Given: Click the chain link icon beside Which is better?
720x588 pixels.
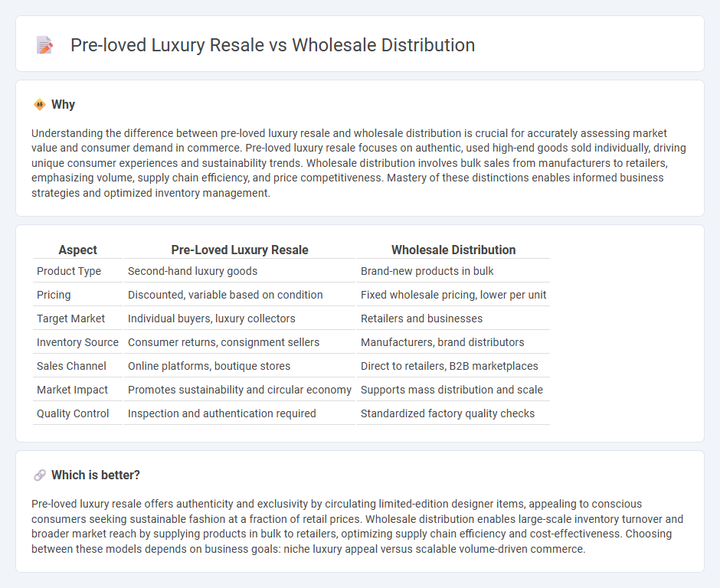Looking at the screenshot, I should pyautogui.click(x=40, y=475).
